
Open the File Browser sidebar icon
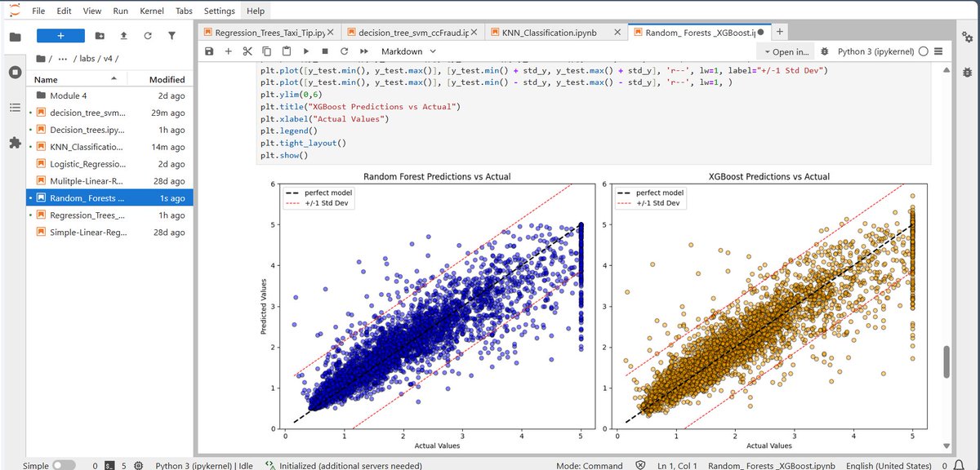click(x=15, y=36)
